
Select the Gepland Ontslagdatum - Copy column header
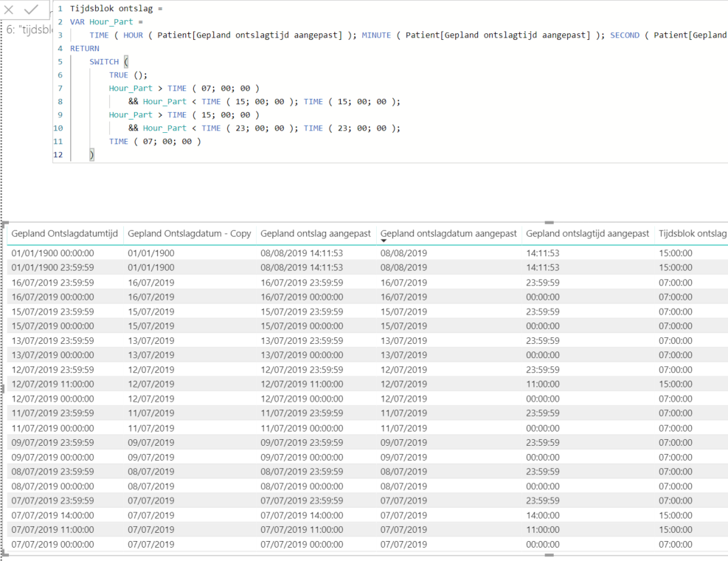point(190,233)
